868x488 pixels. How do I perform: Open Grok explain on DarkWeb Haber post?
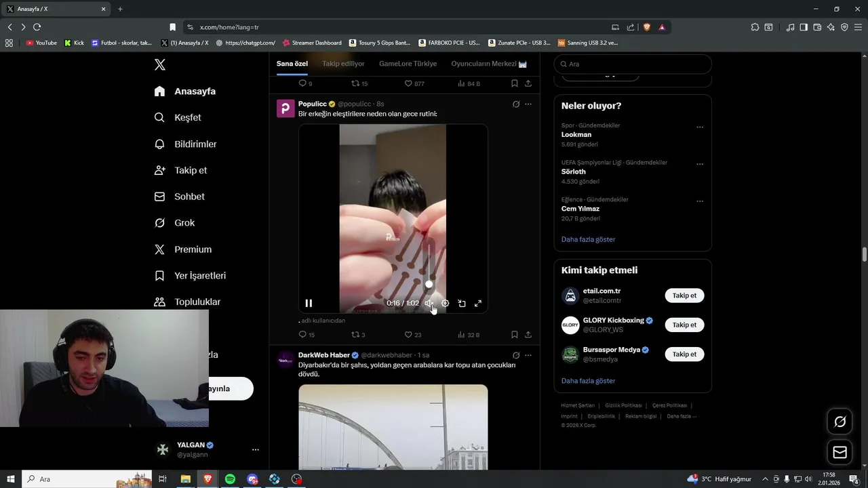tap(516, 355)
